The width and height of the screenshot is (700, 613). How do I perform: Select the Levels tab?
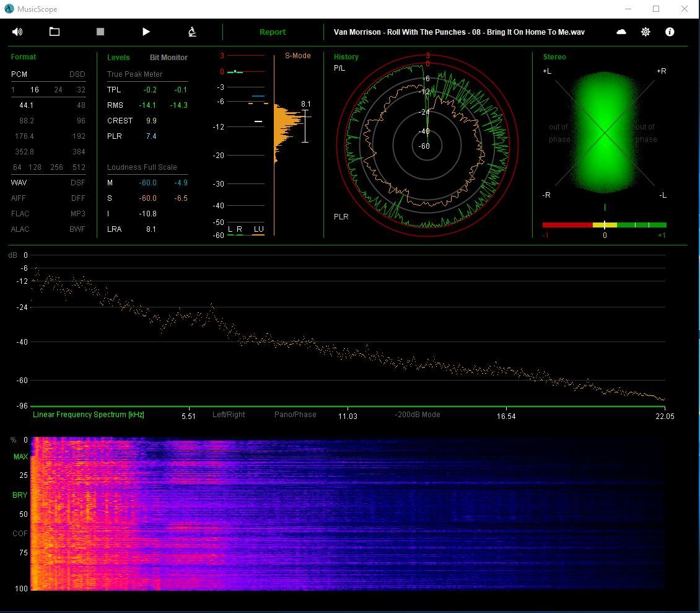(118, 58)
